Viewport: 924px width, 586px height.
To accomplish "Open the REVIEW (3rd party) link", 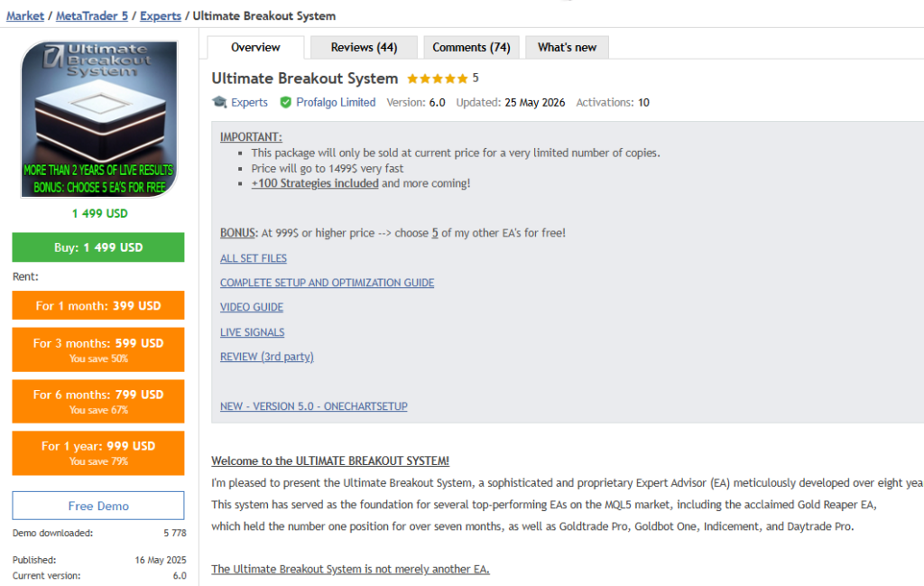I will (x=267, y=357).
